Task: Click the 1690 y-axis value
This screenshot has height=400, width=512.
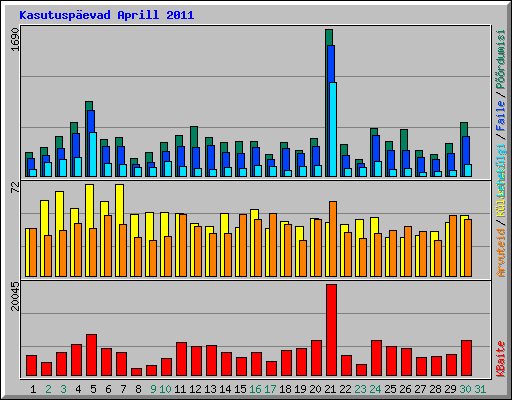Action: pos(15,39)
